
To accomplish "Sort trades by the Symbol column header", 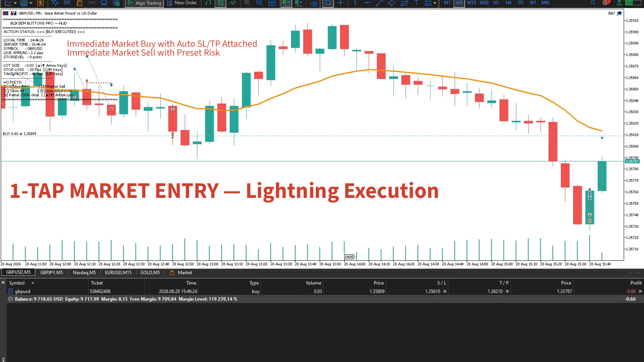I will 17,283.
